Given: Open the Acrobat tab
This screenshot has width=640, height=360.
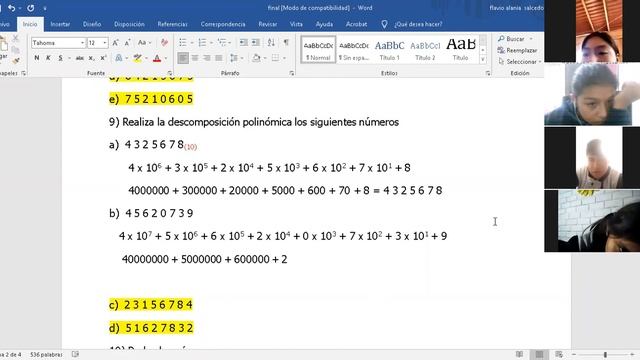Looking at the screenshot, I should click(x=356, y=24).
